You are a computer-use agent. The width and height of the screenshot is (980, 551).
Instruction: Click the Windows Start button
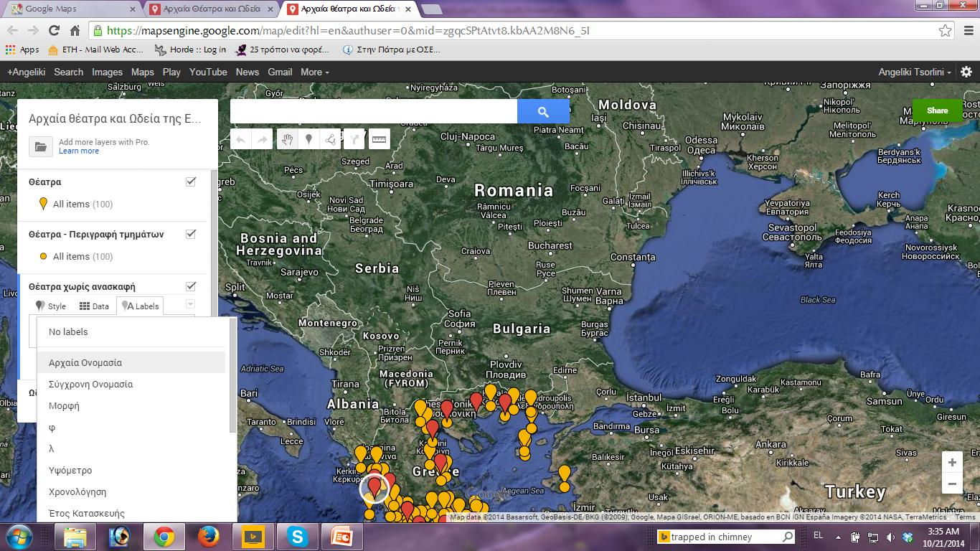[x=18, y=537]
